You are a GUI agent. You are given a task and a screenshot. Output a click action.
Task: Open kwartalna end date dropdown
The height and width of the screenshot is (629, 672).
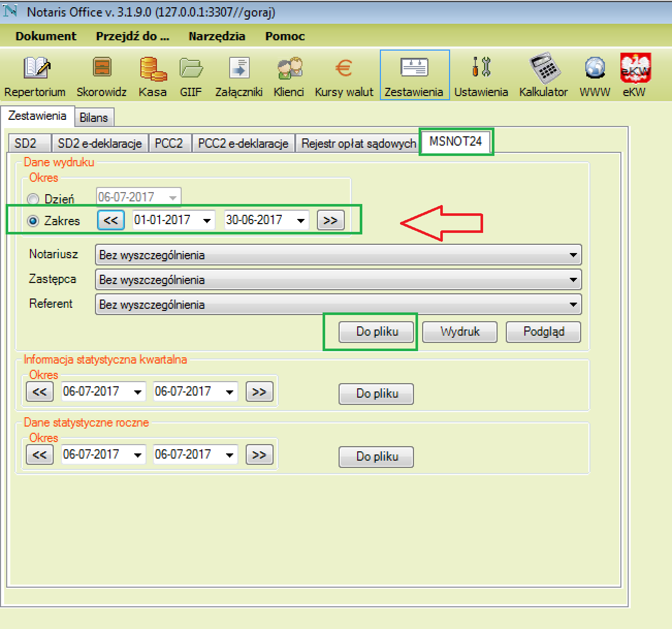point(230,391)
